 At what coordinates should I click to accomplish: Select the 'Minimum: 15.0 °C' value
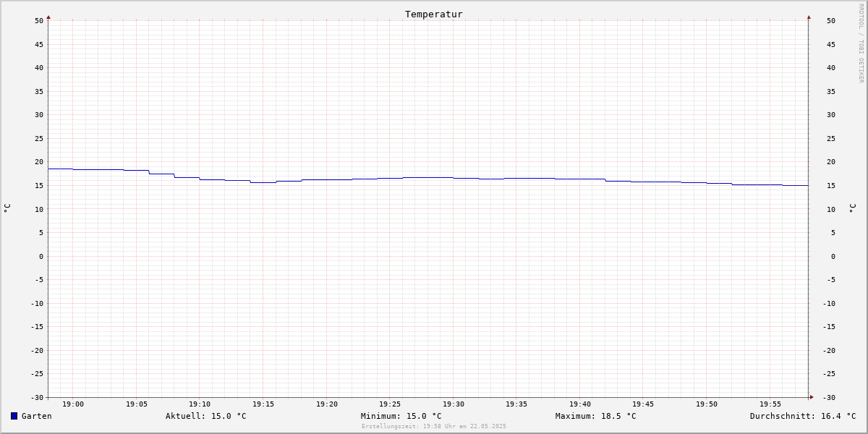(x=401, y=416)
